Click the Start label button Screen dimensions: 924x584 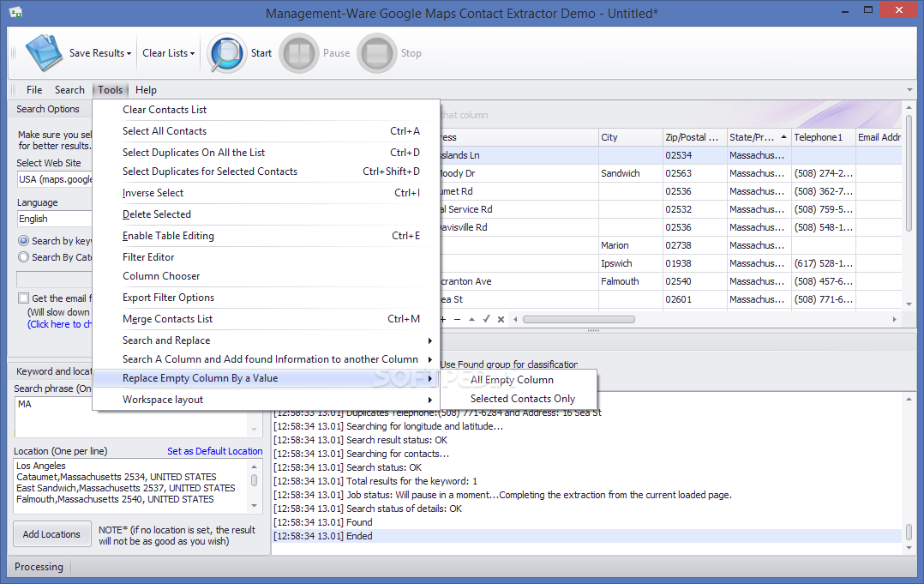coord(261,53)
